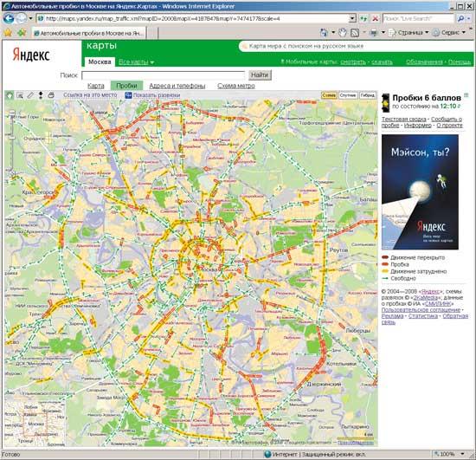476x460 pixels.
Task: Click the Найти search button
Action: (x=260, y=75)
